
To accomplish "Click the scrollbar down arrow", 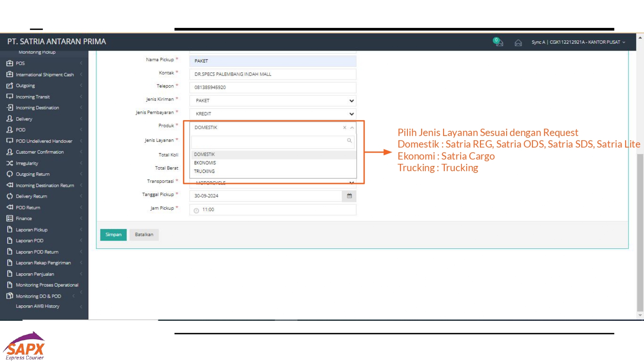I will 640,315.
